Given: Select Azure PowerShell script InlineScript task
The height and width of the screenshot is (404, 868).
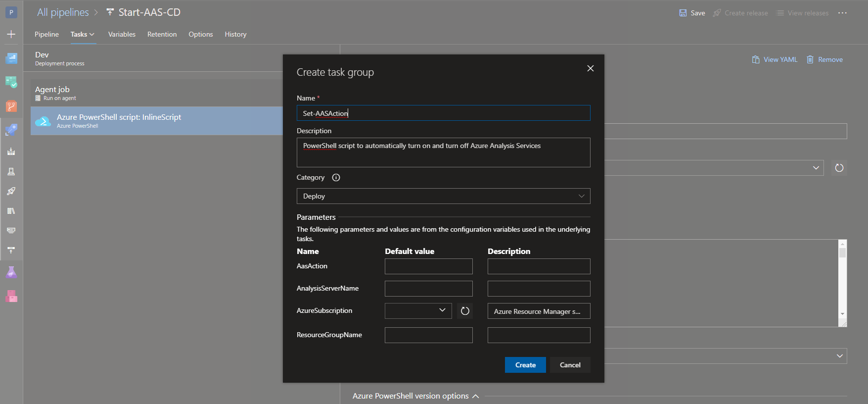Looking at the screenshot, I should (157, 121).
